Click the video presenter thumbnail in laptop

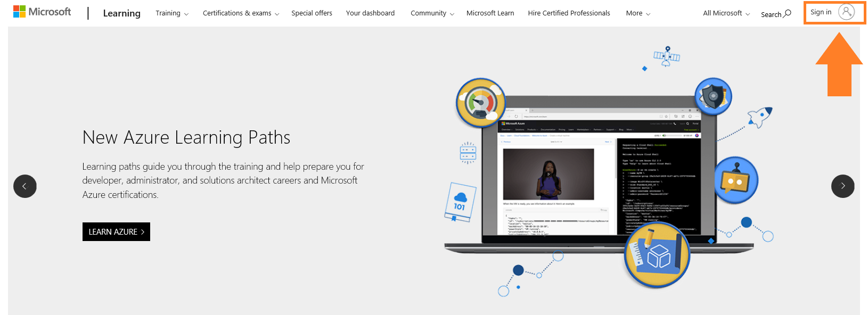pos(548,174)
